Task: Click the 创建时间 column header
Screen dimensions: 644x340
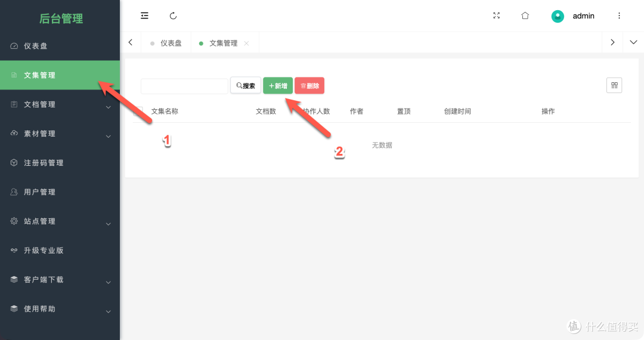Action: tap(457, 112)
